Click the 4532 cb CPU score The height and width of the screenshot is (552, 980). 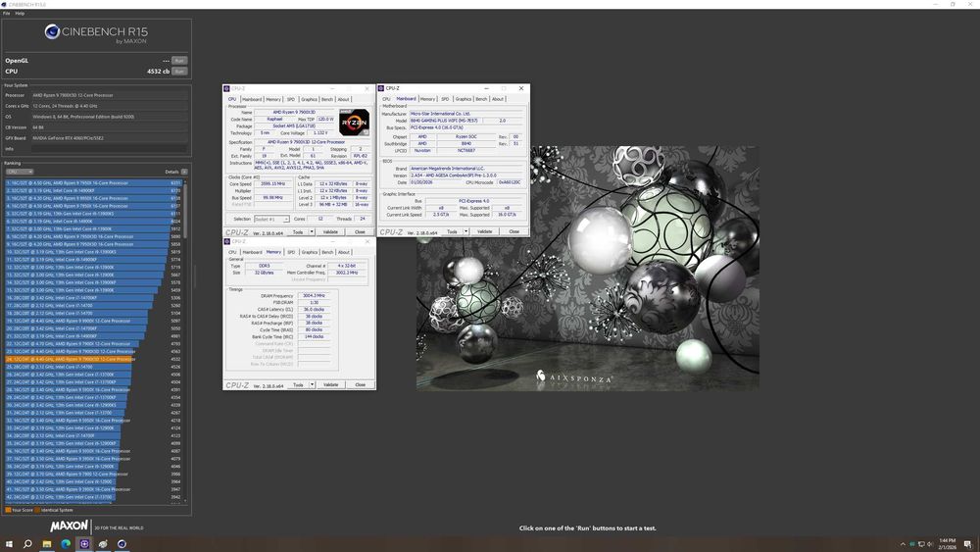coord(158,72)
